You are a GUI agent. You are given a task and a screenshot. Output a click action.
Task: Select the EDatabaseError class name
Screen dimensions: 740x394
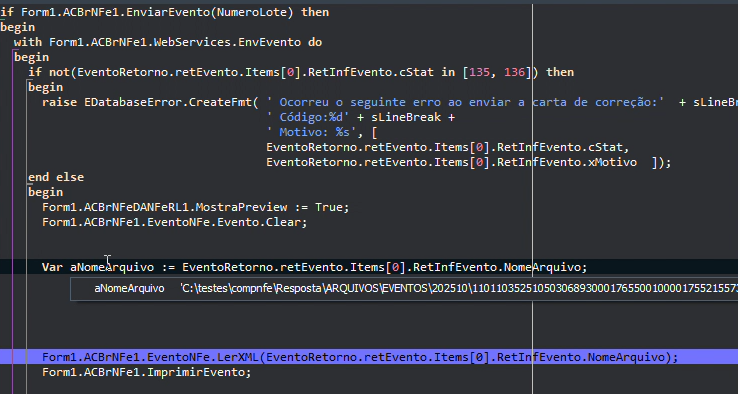133,102
